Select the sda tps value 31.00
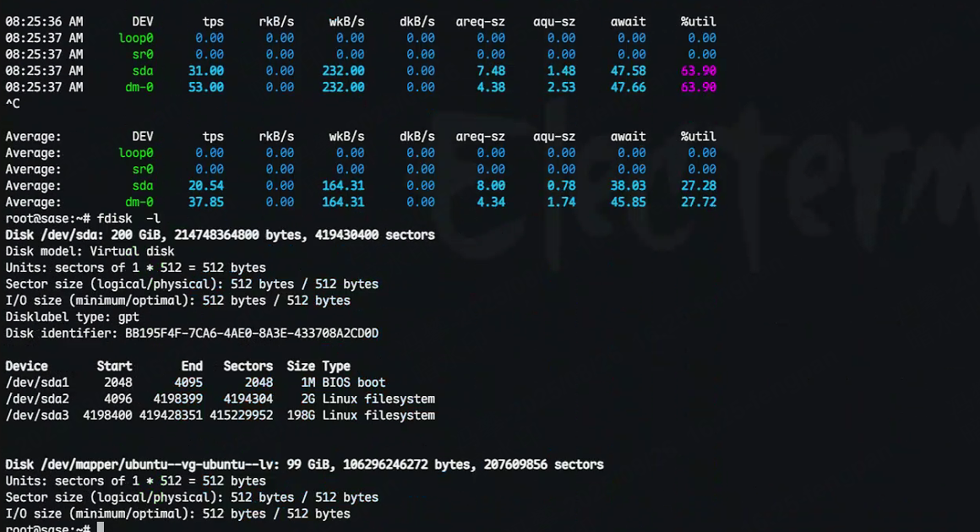The height and width of the screenshot is (532, 980). [206, 71]
